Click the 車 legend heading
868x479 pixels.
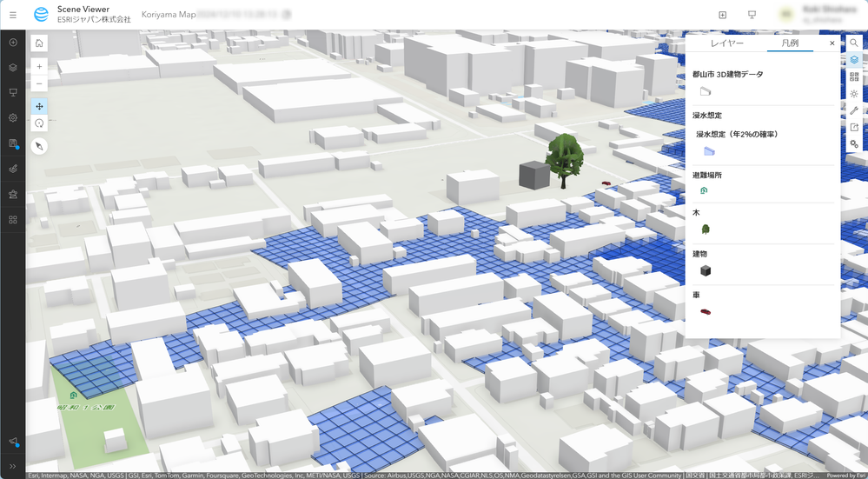696,295
